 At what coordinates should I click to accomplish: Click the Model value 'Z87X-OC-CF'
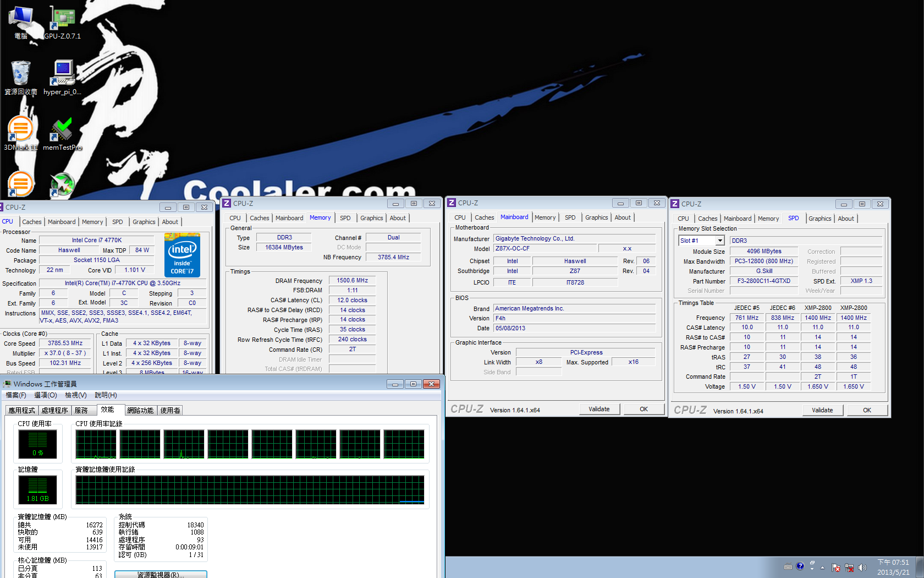click(x=544, y=249)
